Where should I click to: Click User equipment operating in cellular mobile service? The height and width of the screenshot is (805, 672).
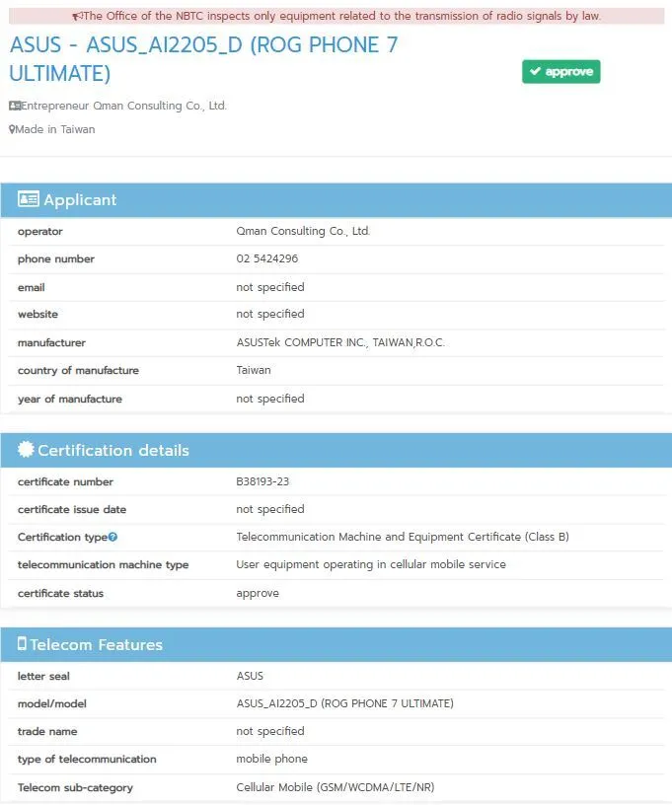(371, 564)
